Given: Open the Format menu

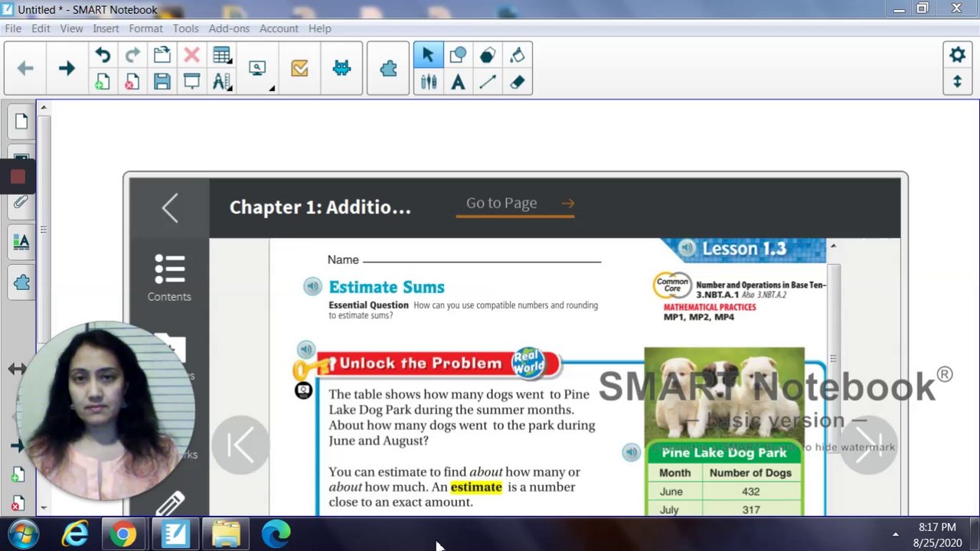Looking at the screenshot, I should pyautogui.click(x=145, y=28).
